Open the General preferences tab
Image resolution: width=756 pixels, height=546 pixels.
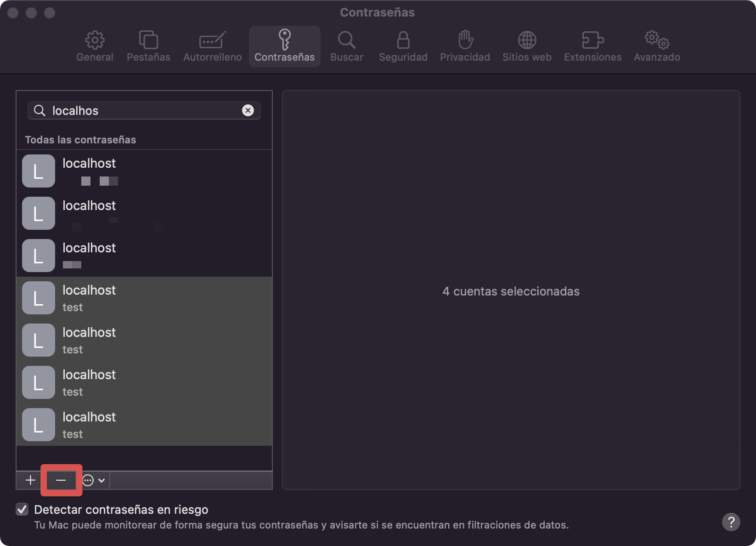tap(95, 46)
